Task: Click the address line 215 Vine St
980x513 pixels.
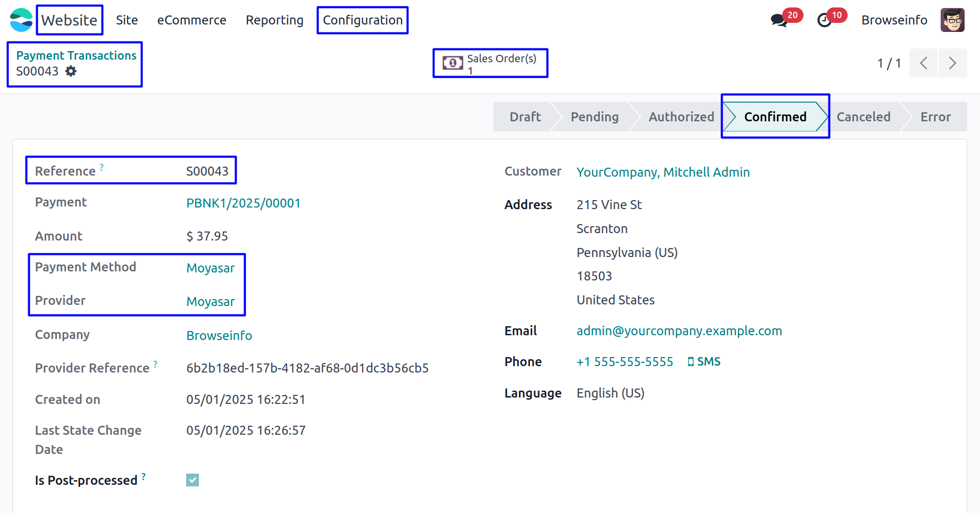Action: pos(609,205)
